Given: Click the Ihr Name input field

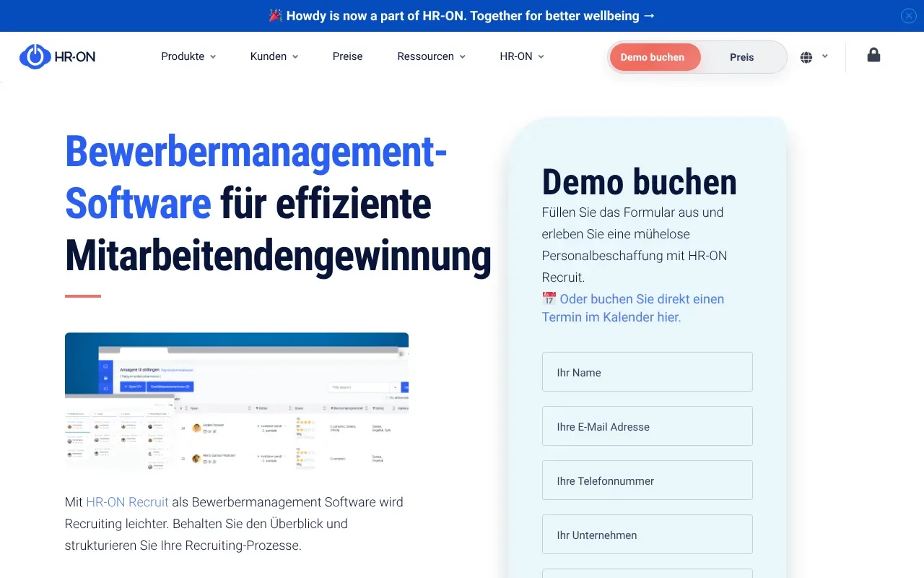Looking at the screenshot, I should tap(647, 371).
